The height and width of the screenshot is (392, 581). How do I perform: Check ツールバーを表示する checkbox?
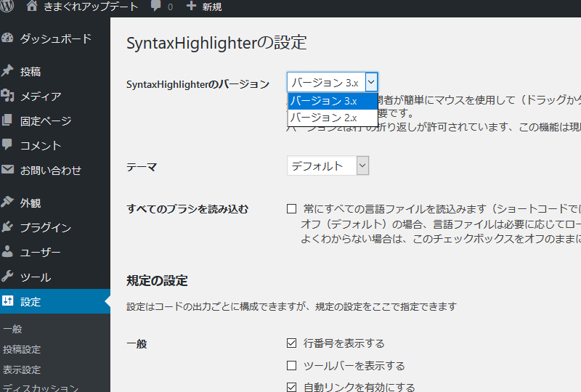pos(292,366)
